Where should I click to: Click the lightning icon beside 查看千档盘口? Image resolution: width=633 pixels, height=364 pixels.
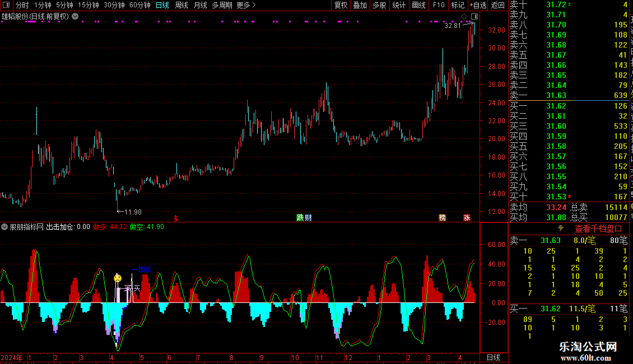(561, 228)
